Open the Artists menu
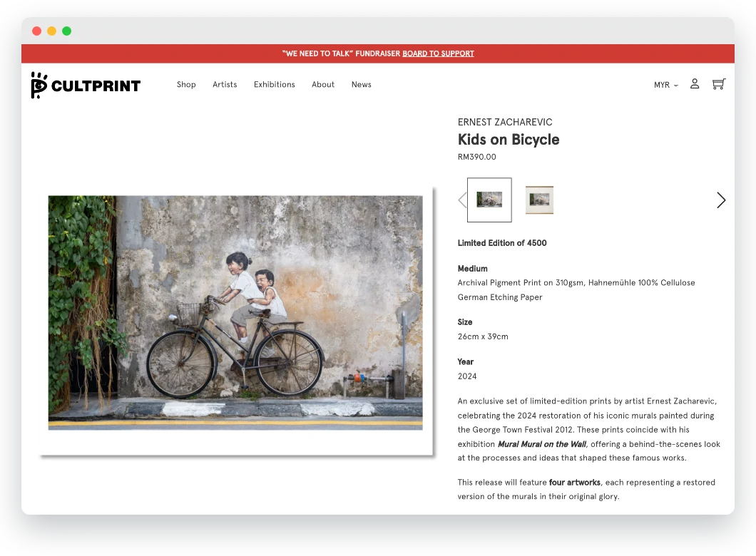This screenshot has width=756, height=556. click(x=225, y=84)
